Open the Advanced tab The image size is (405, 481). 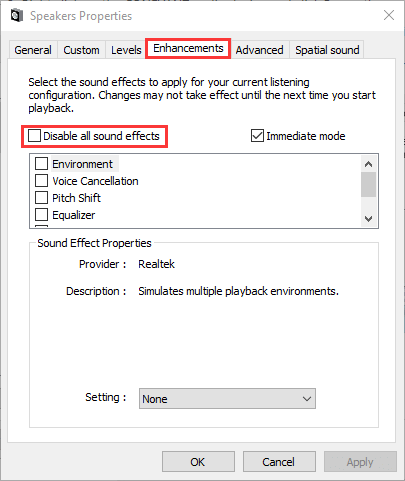[x=259, y=50]
